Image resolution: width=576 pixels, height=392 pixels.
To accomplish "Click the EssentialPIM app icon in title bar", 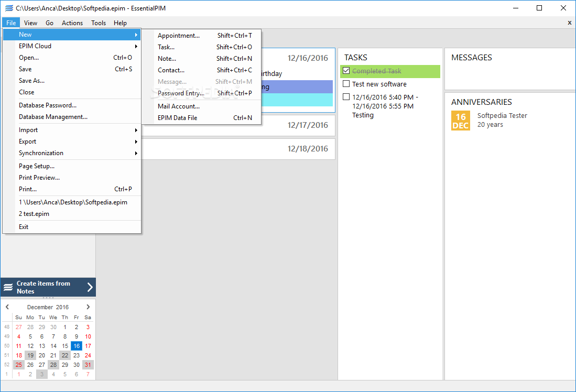I will click(9, 8).
